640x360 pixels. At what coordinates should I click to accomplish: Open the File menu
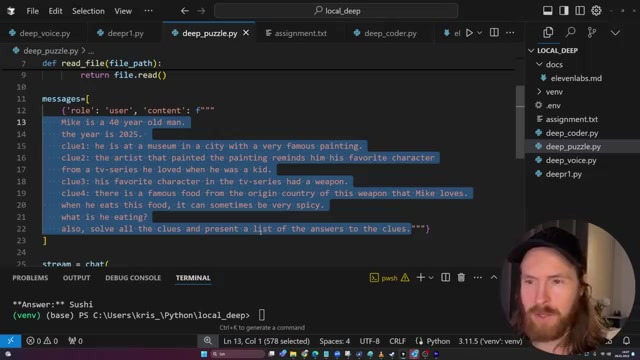[32, 11]
